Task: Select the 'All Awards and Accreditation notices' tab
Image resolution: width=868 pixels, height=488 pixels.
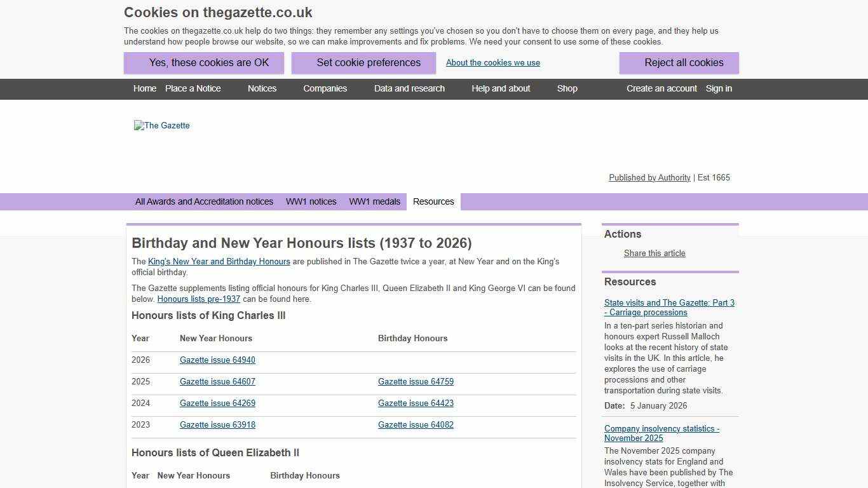Action: point(204,201)
